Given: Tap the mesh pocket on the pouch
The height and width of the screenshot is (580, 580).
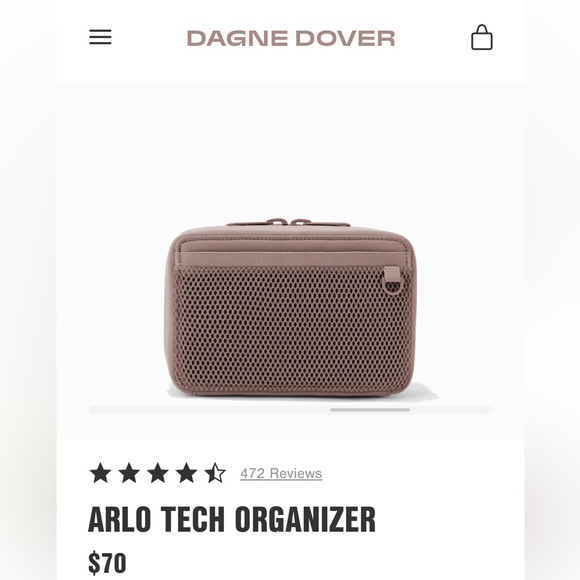Looking at the screenshot, I should pos(290,329).
